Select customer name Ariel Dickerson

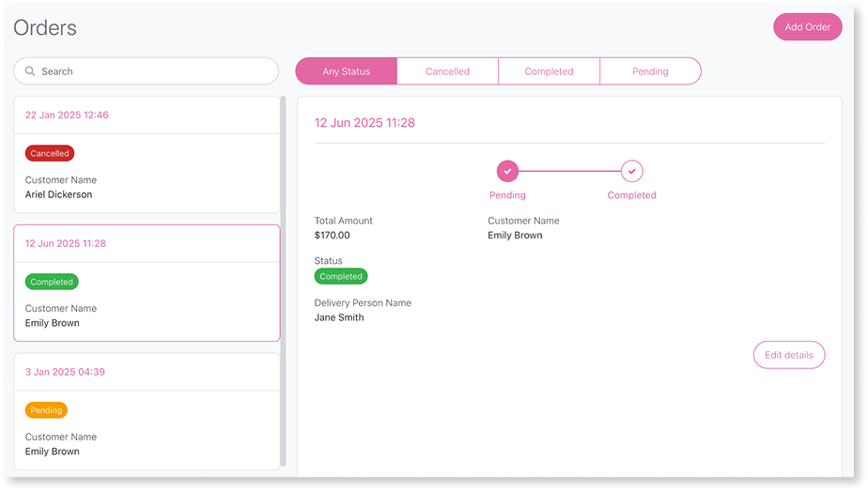tap(58, 194)
